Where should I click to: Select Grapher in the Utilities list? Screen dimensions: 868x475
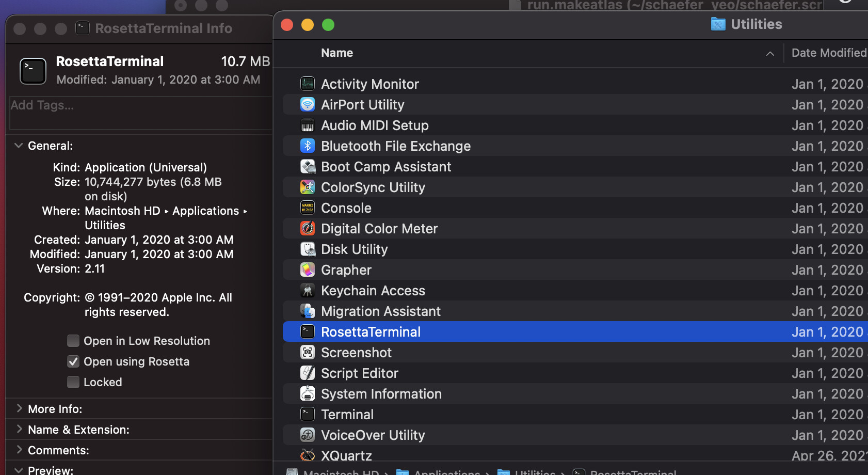point(346,270)
